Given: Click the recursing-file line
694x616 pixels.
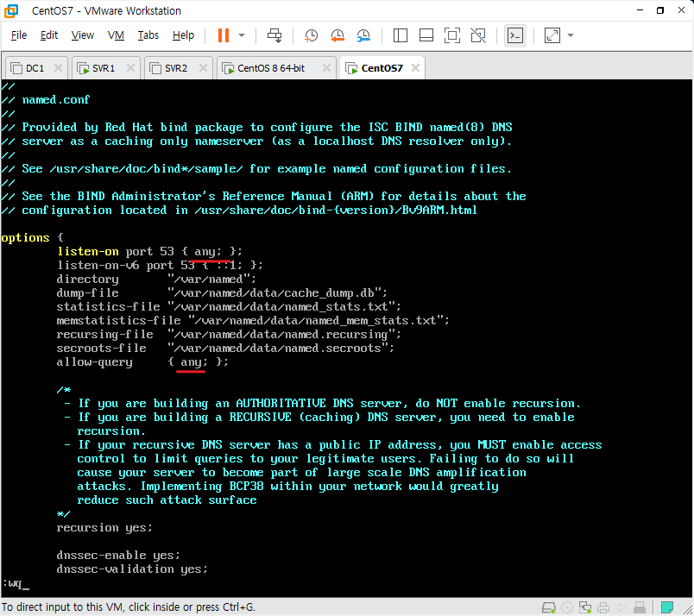Looking at the screenshot, I should point(229,334).
